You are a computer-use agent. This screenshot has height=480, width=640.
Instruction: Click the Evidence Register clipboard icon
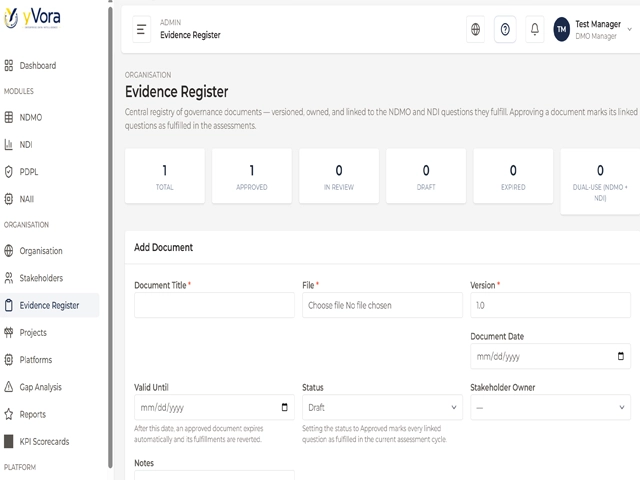pos(9,305)
